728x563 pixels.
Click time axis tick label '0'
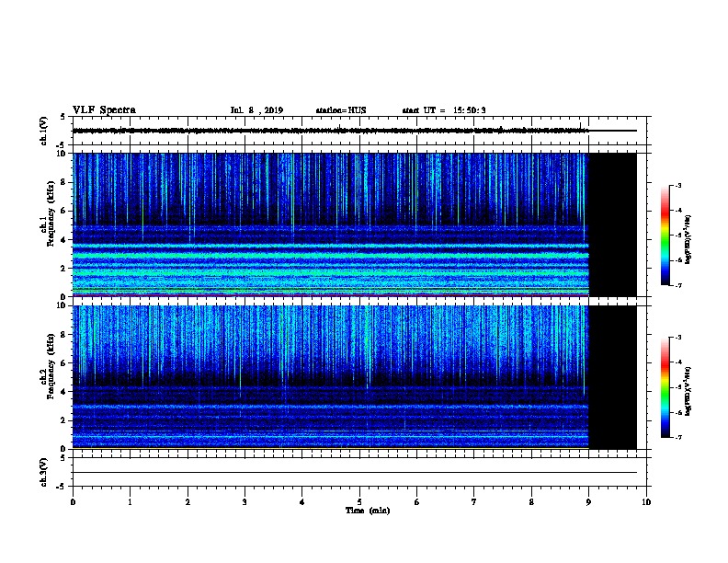pos(73,502)
